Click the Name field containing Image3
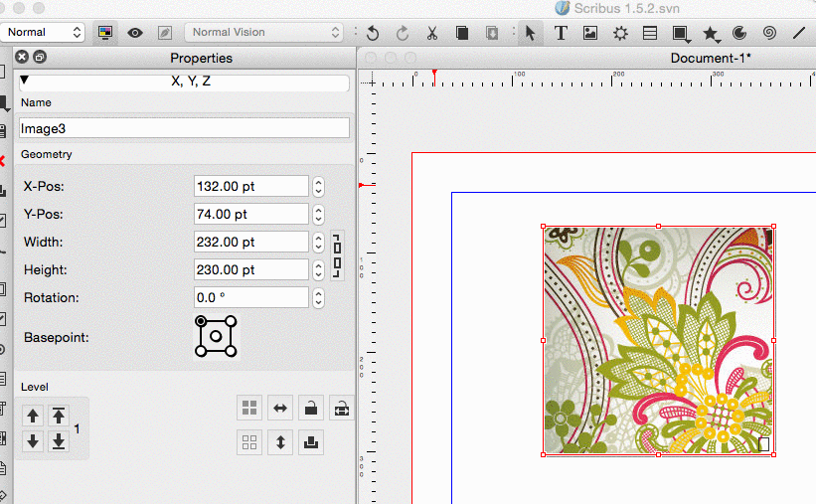 184,128
